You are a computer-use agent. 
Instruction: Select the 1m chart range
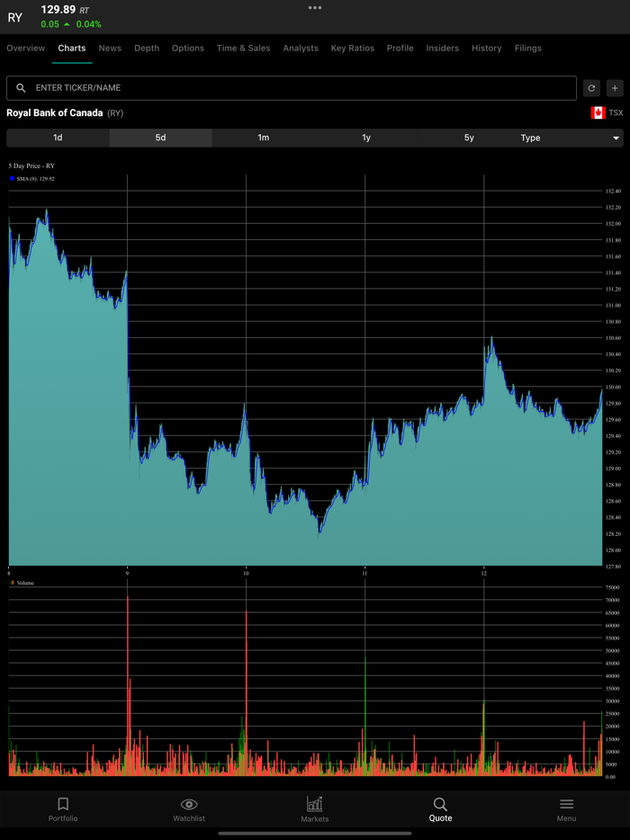click(x=264, y=138)
